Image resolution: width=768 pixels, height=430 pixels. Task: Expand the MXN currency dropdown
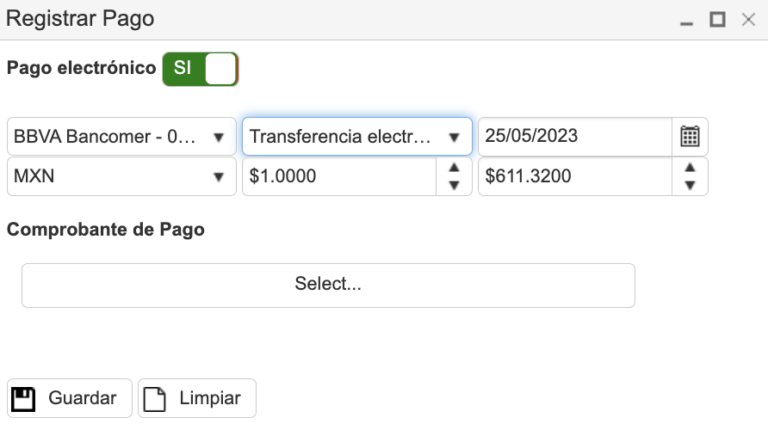tap(218, 177)
